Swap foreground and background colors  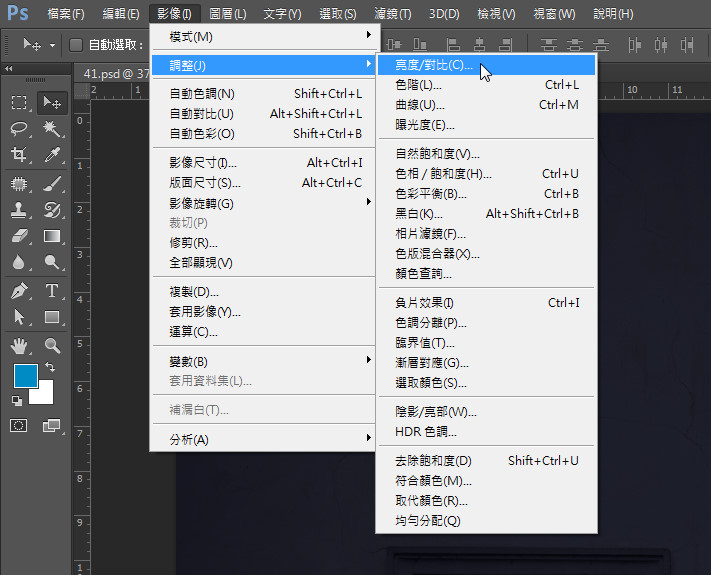click(49, 368)
